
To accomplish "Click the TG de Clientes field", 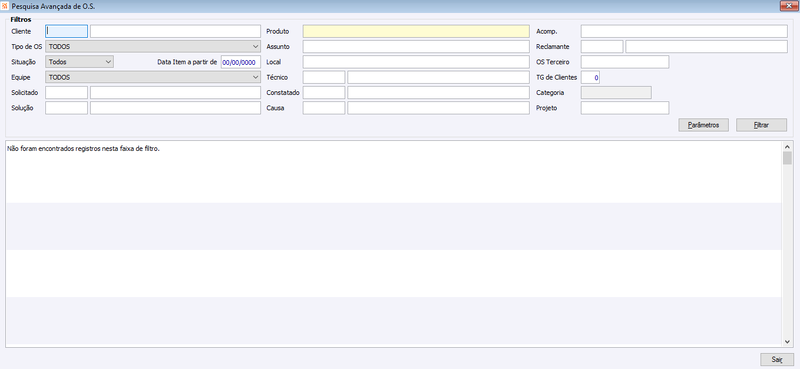I will [x=590, y=77].
